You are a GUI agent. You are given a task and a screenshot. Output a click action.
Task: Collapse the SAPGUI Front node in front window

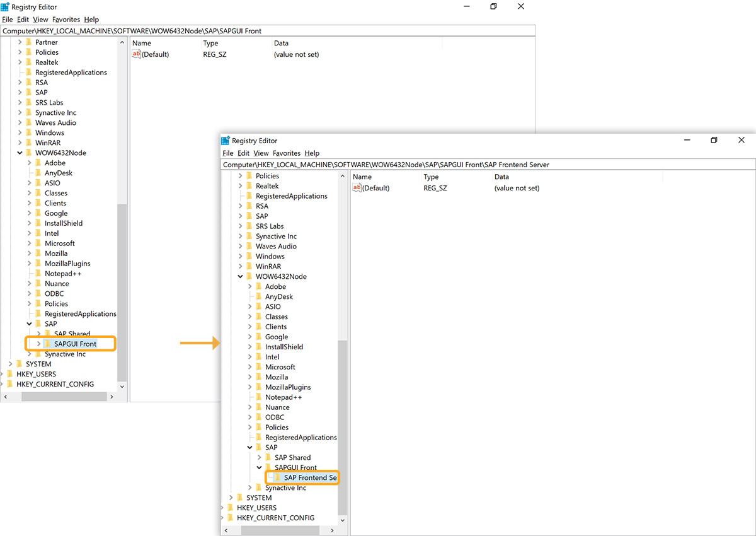(x=260, y=467)
